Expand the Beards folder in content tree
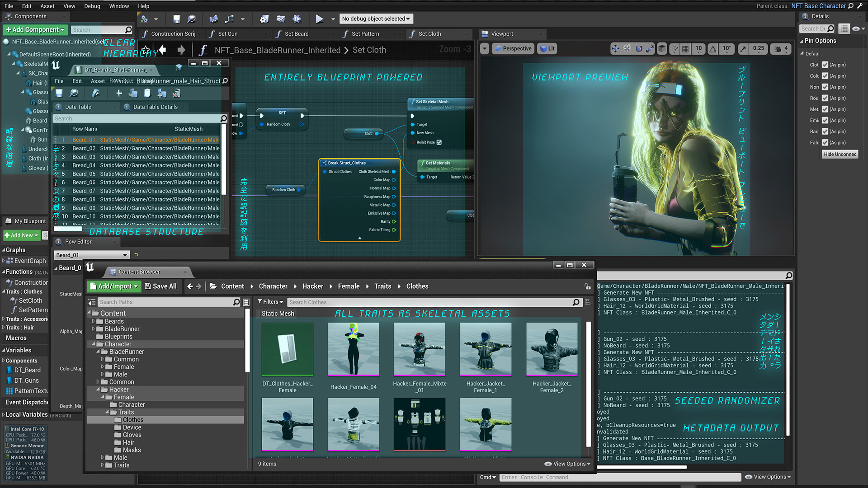868x488 pixels. (x=94, y=322)
